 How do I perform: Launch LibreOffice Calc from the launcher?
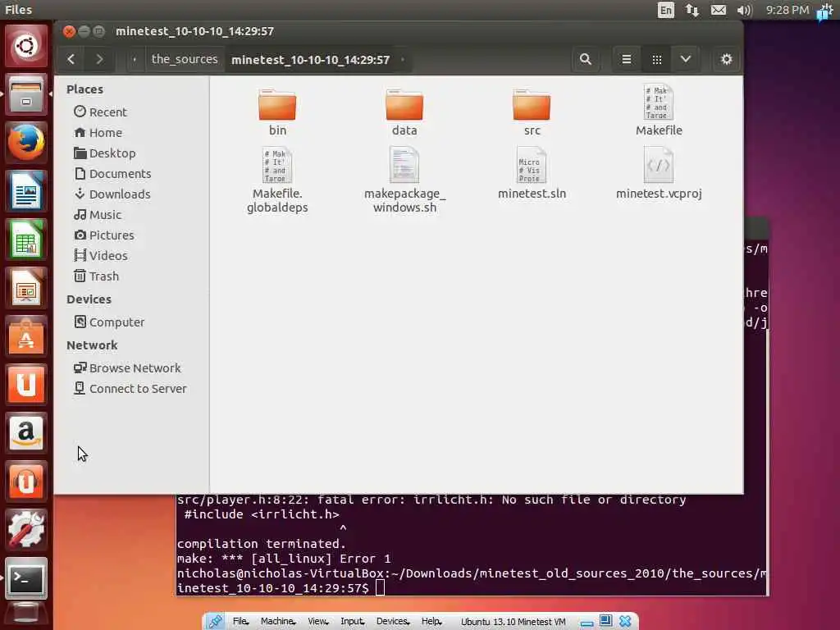pos(26,239)
